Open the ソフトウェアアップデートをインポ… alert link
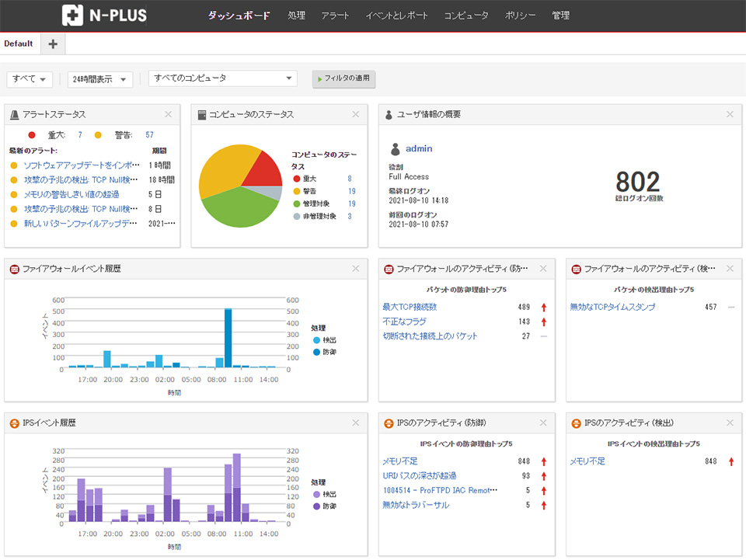This screenshot has height=560, width=746. [82, 165]
